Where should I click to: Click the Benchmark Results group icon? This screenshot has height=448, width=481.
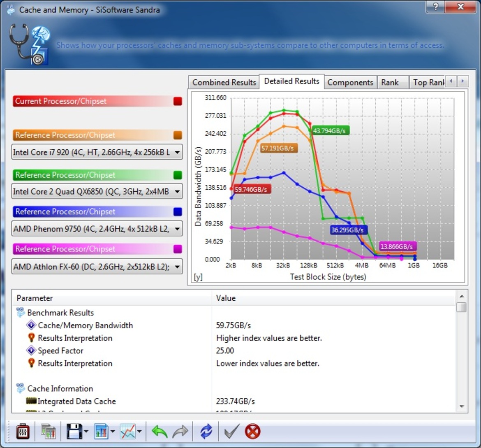coord(20,313)
